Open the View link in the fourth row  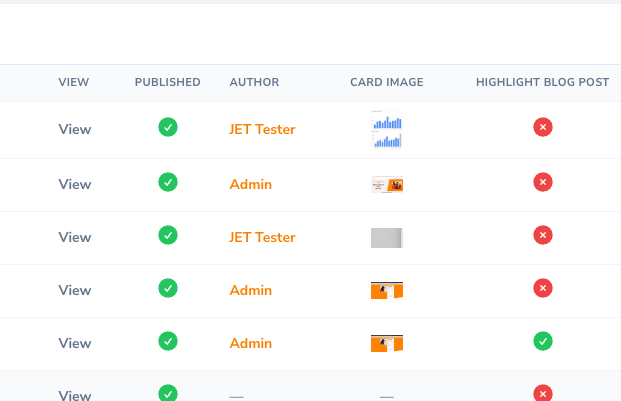coord(75,290)
